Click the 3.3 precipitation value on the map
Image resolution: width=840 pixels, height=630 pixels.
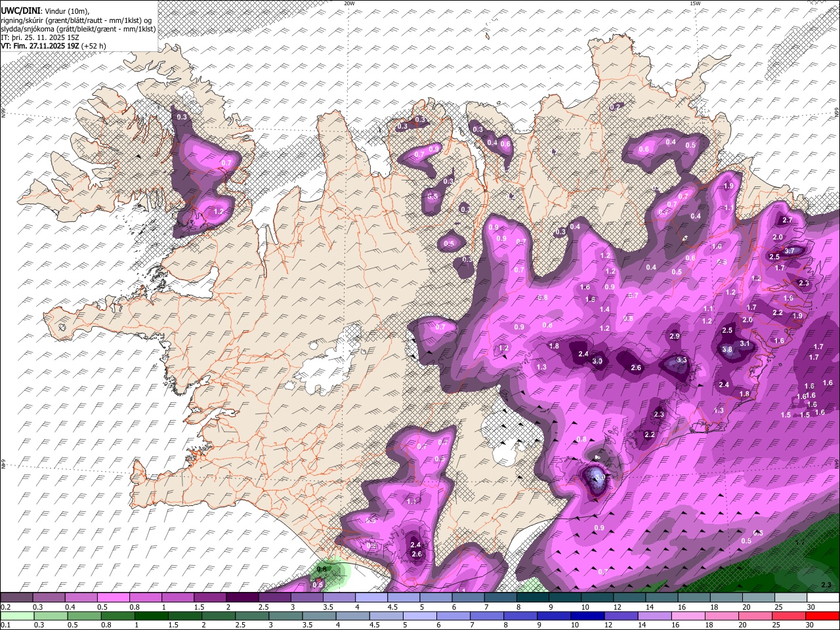pyautogui.click(x=682, y=360)
